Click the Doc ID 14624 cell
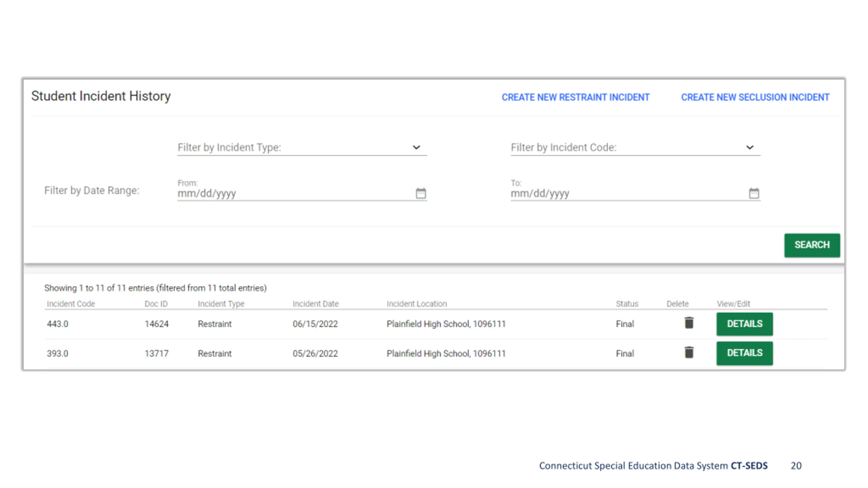 pyautogui.click(x=156, y=324)
